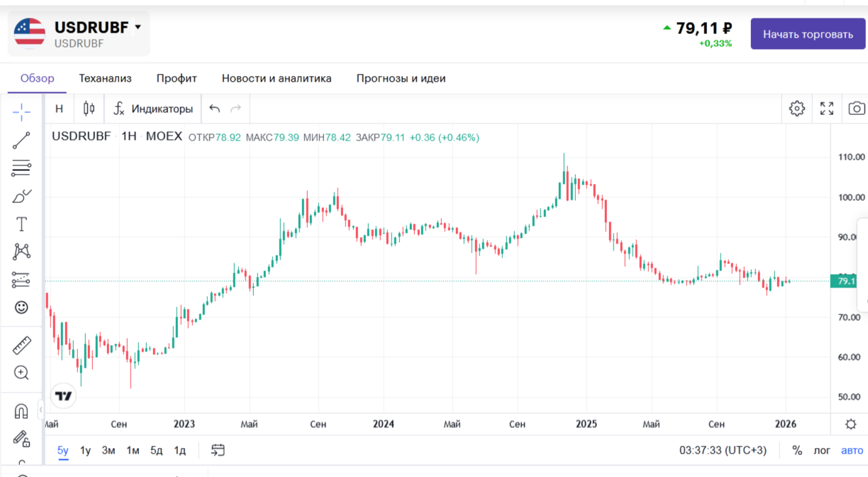Switch to the Теханализ tab
Image resolution: width=868 pixels, height=477 pixels.
[105, 78]
